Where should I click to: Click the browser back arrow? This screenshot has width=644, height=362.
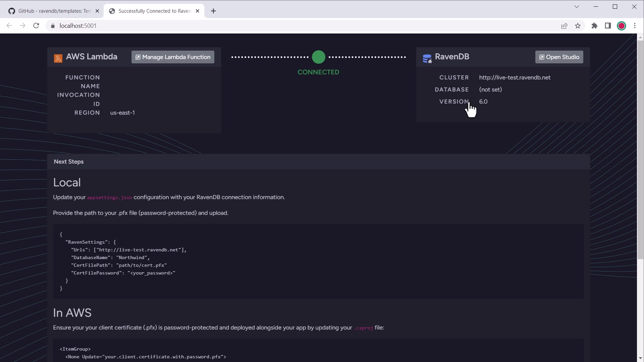[9, 26]
